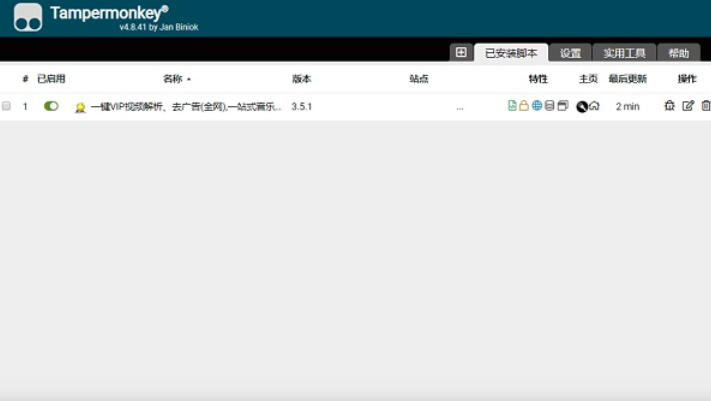Image resolution: width=711 pixels, height=401 pixels.
Task: Open the 一键VIP视频解析 script name
Action: [x=186, y=107]
